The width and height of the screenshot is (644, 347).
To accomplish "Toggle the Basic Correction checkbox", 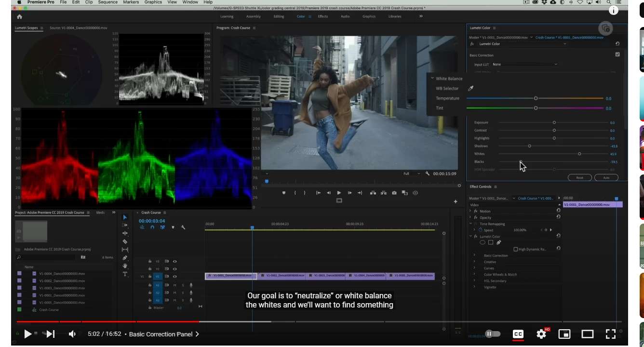I will click(x=617, y=54).
